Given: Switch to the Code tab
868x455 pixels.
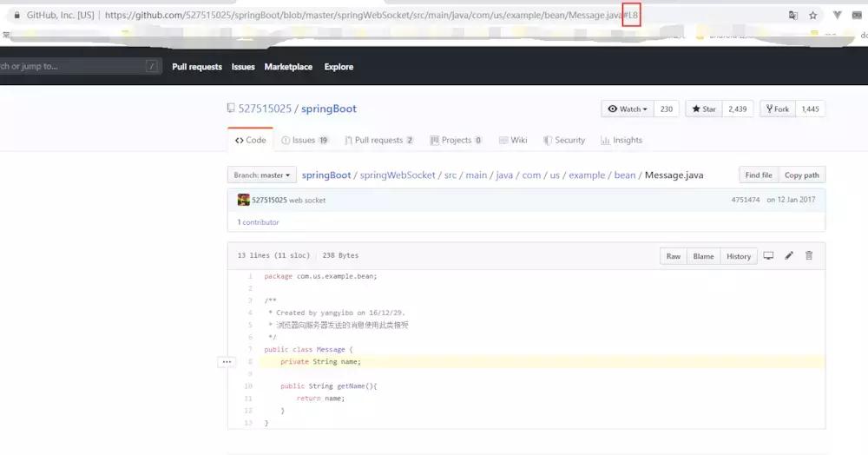Looking at the screenshot, I should [250, 140].
